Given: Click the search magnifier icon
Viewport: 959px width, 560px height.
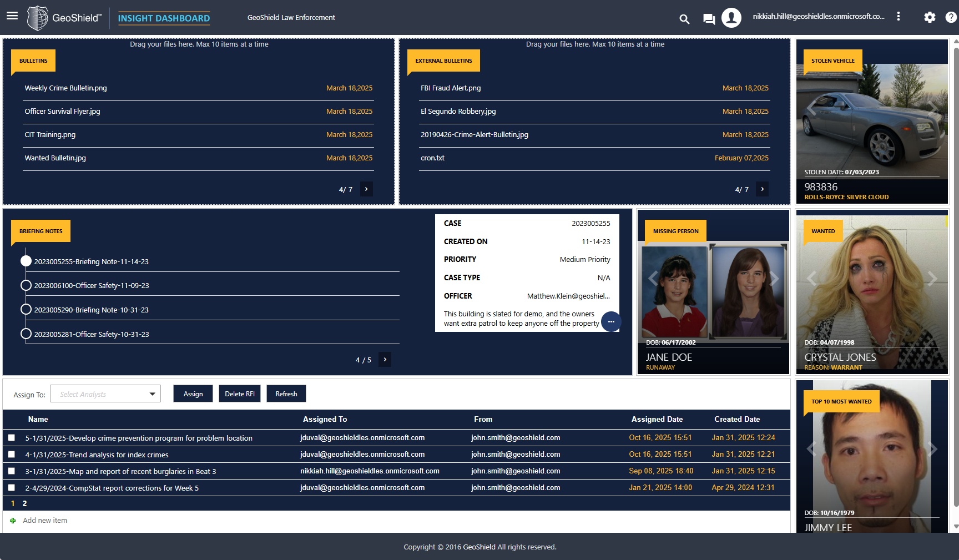Looking at the screenshot, I should [684, 19].
